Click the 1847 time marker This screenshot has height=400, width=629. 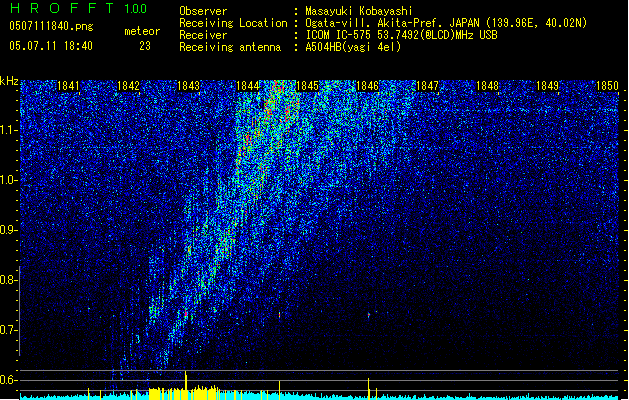(x=427, y=86)
